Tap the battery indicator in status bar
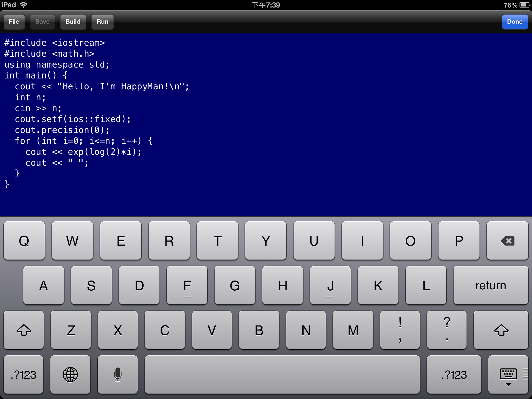 tap(524, 5)
